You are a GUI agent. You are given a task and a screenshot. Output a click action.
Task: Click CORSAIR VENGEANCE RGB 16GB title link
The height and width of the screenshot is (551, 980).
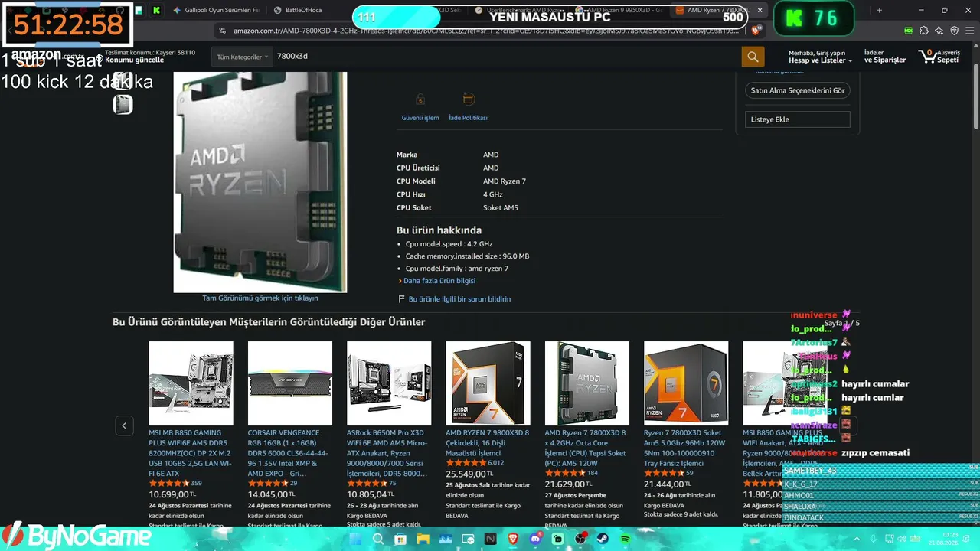pyautogui.click(x=290, y=453)
